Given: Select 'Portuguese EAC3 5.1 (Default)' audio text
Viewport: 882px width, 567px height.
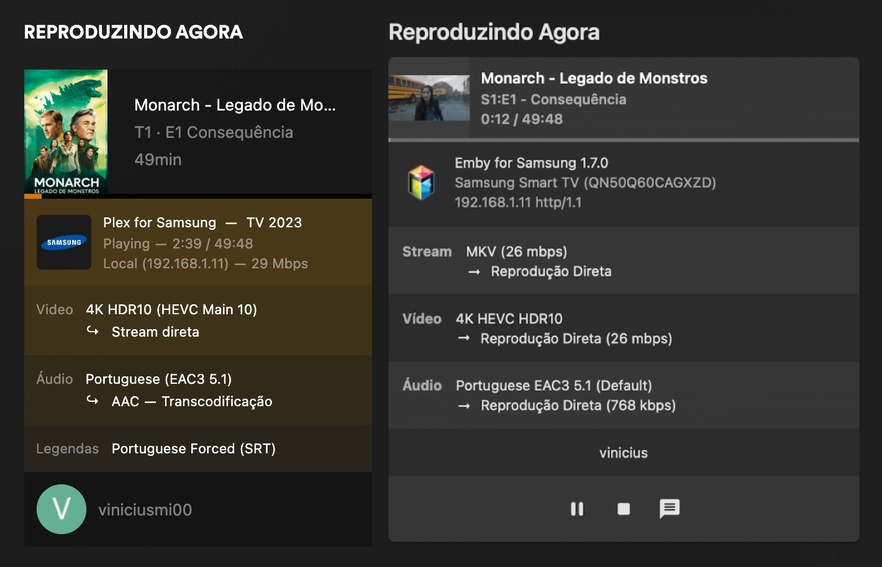Looking at the screenshot, I should pyautogui.click(x=554, y=386).
